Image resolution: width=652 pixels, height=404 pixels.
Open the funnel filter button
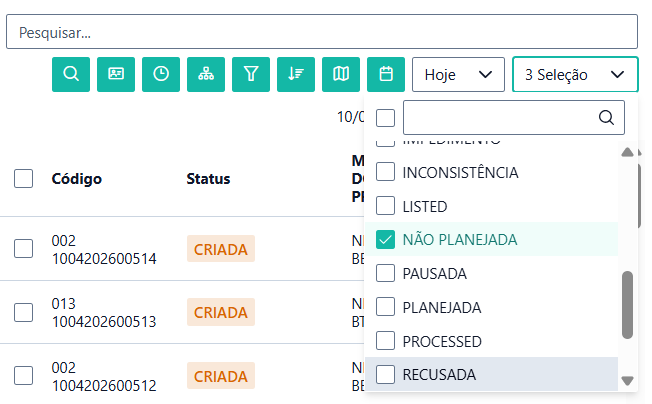click(x=251, y=74)
